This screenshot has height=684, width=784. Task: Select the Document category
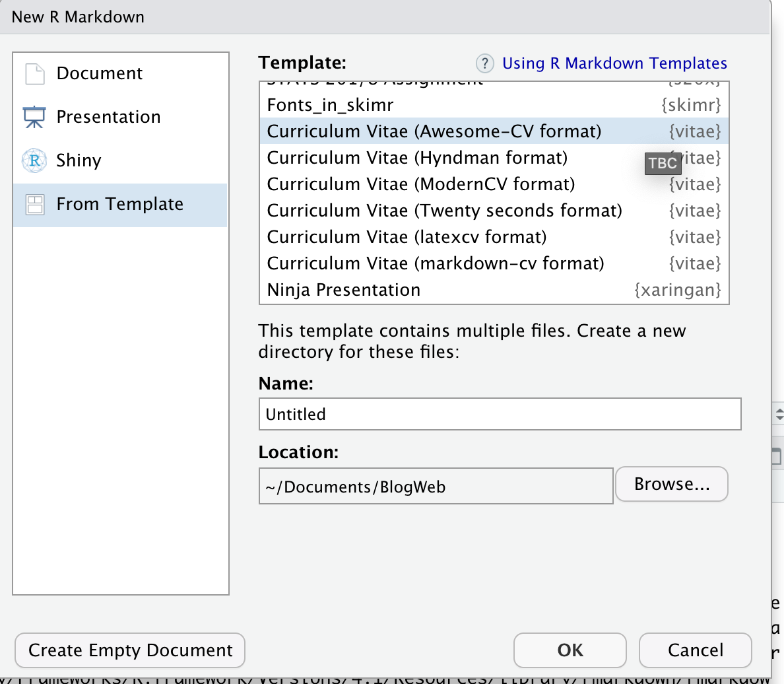[x=121, y=73]
